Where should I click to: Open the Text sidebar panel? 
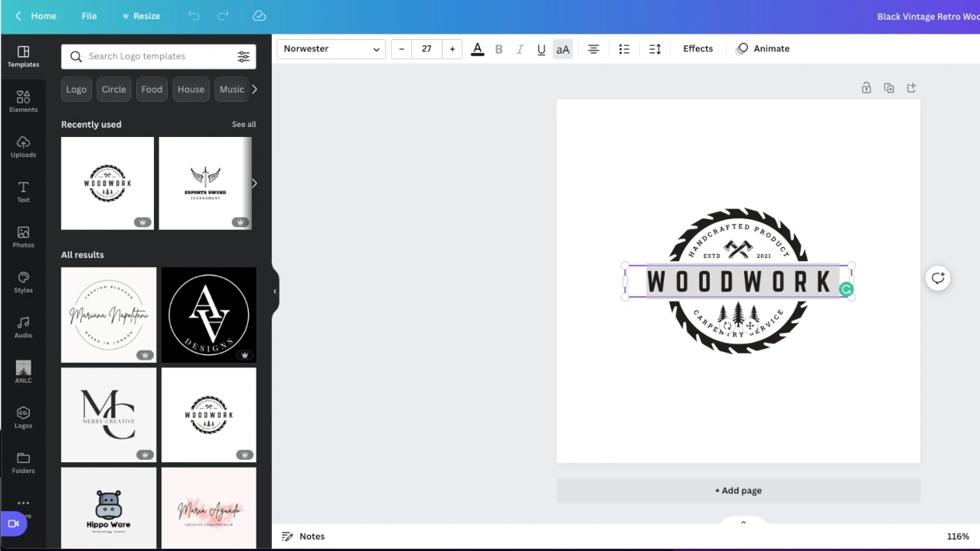tap(23, 192)
